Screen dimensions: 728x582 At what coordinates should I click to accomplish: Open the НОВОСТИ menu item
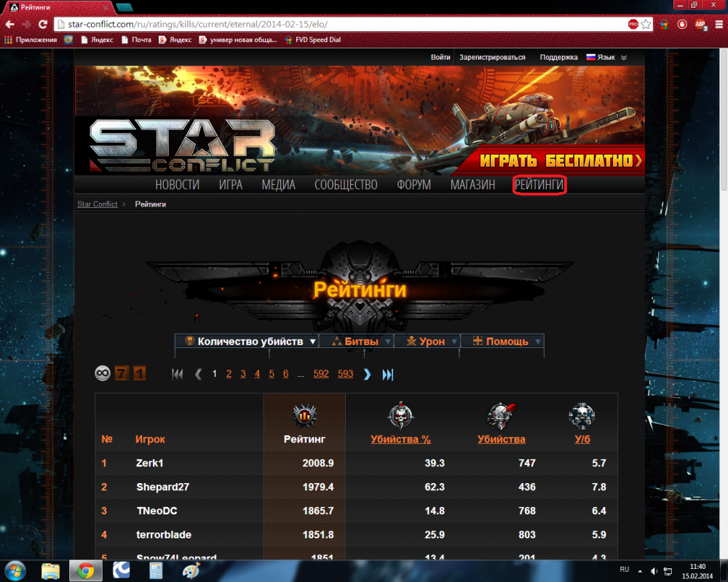pyautogui.click(x=178, y=185)
